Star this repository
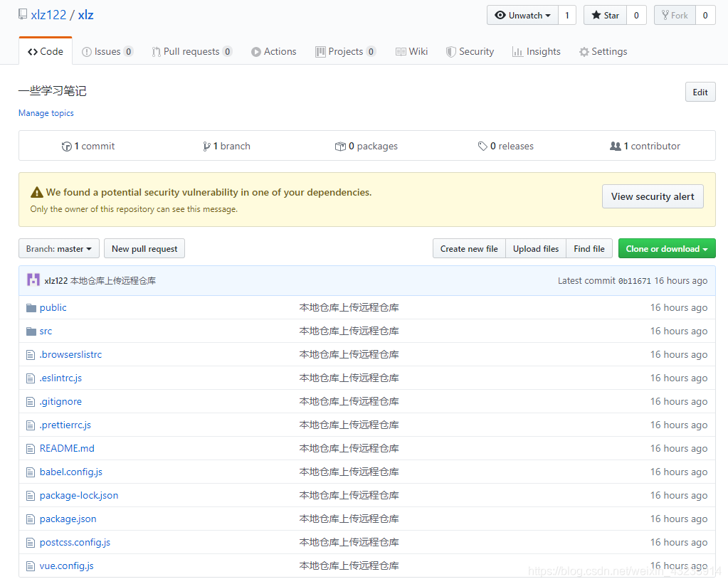Viewport: 728px width, 584px height. pos(605,16)
